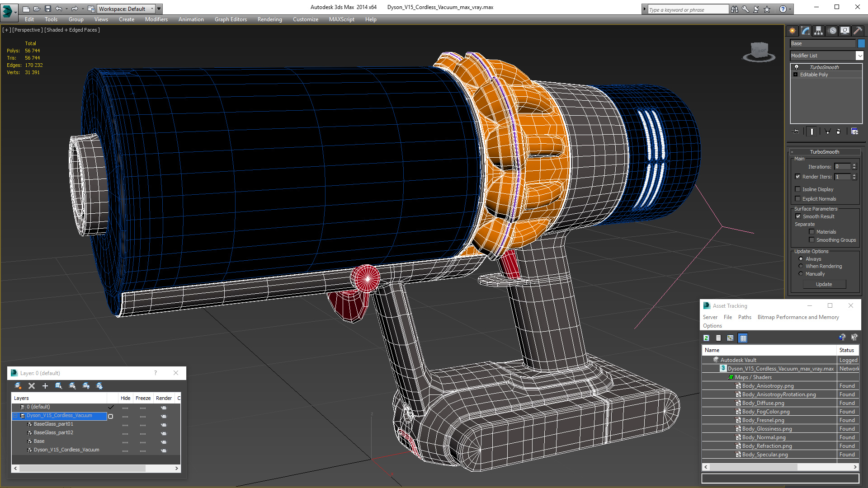Image resolution: width=868 pixels, height=488 pixels.
Task: Toggle Show End Result in modifier stack
Action: point(812,131)
